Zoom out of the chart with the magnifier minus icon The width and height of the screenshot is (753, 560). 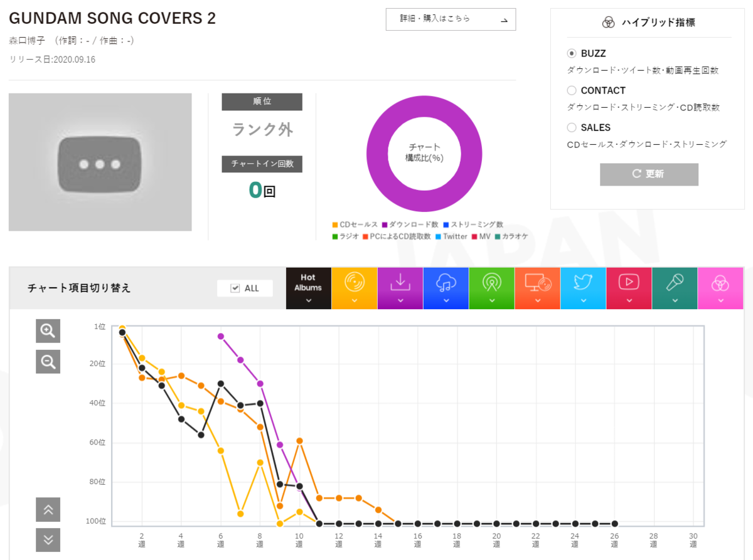click(48, 361)
